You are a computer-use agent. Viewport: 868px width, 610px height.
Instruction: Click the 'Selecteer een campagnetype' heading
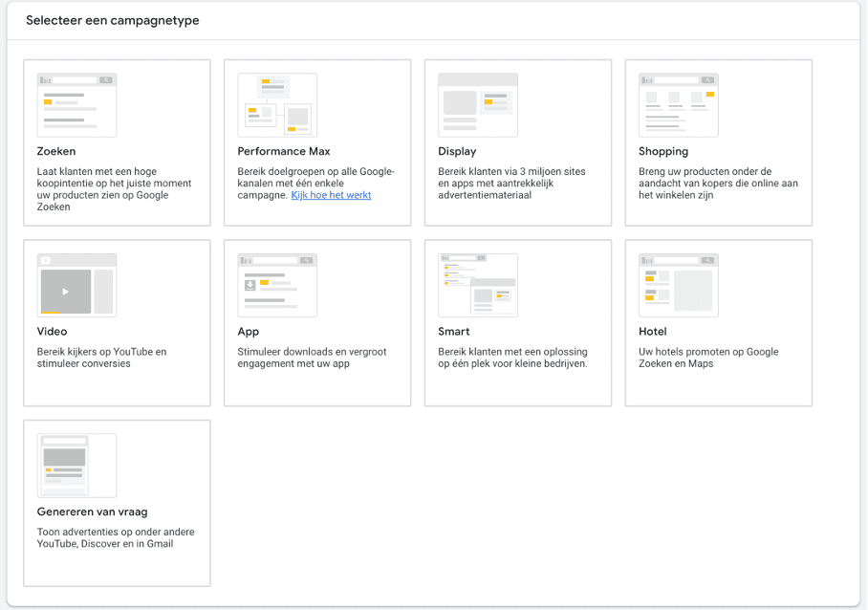(113, 20)
